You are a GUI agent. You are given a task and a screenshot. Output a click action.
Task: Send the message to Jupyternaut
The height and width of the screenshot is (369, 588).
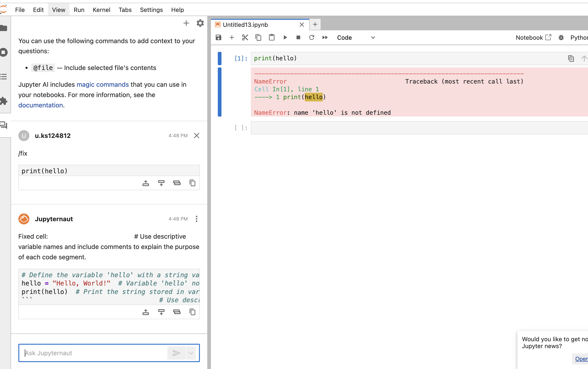click(x=176, y=353)
